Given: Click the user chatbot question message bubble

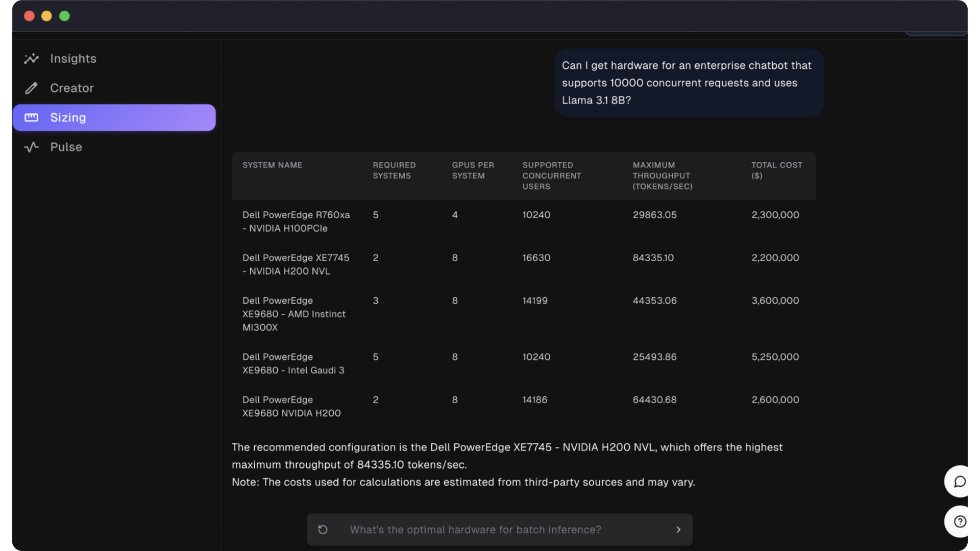Looking at the screenshot, I should [689, 83].
